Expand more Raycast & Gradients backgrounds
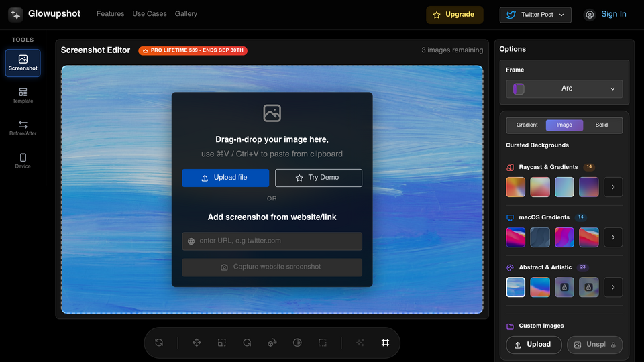This screenshot has height=362, width=644. coord(613,187)
